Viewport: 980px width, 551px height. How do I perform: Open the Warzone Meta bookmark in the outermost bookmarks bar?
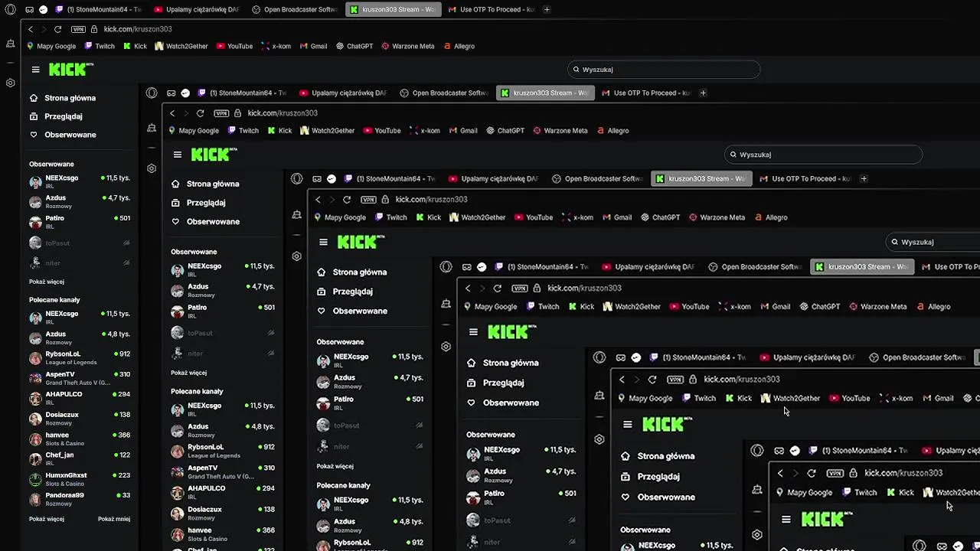[408, 46]
